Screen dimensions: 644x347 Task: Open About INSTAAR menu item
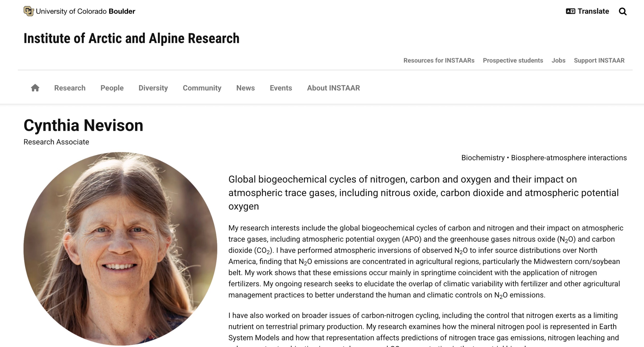click(x=333, y=88)
